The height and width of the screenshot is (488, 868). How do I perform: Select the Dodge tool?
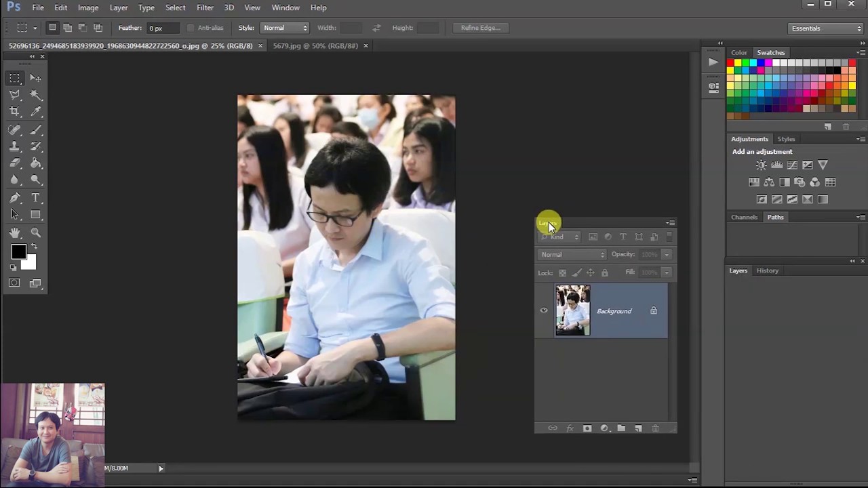36,180
